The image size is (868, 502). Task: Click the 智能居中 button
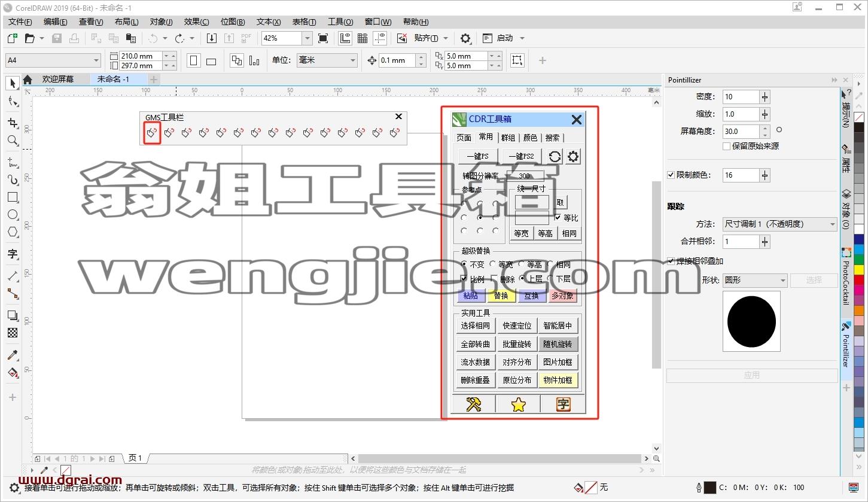(558, 326)
